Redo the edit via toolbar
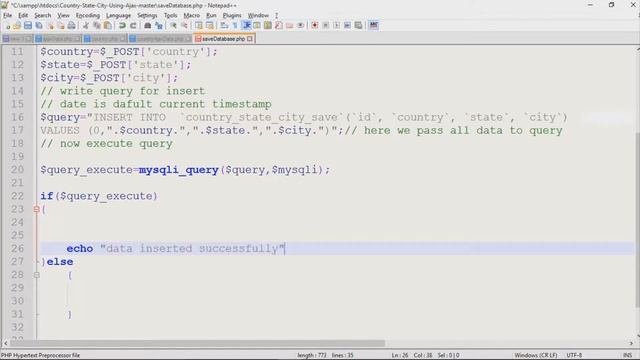Image resolution: width=640 pixels, height=360 pixels. tap(133, 25)
